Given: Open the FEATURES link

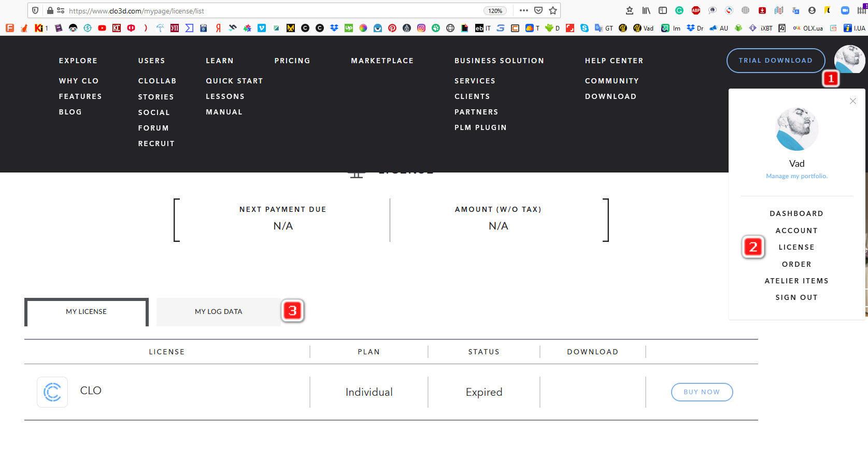Looking at the screenshot, I should point(80,96).
